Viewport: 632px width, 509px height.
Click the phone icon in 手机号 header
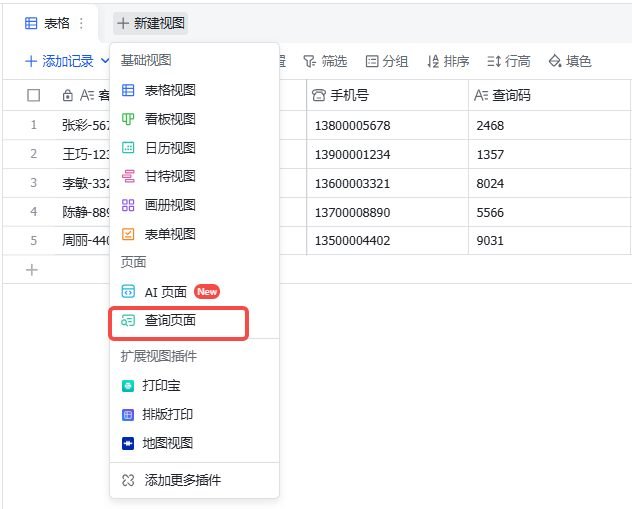[319, 96]
